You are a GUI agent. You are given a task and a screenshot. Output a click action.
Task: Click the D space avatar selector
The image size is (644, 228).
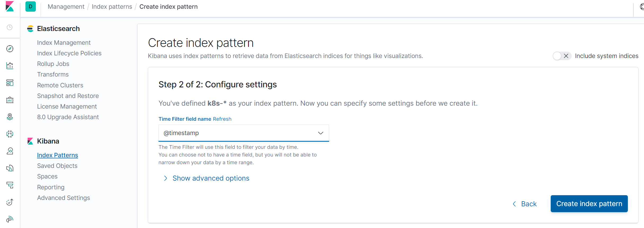(30, 7)
